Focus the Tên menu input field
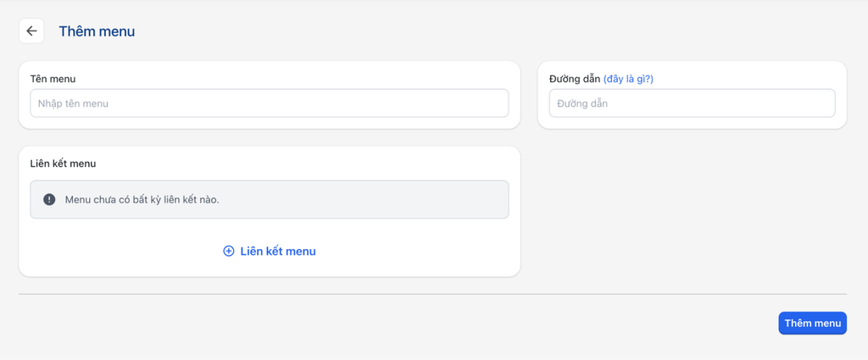868x360 pixels. [269, 103]
